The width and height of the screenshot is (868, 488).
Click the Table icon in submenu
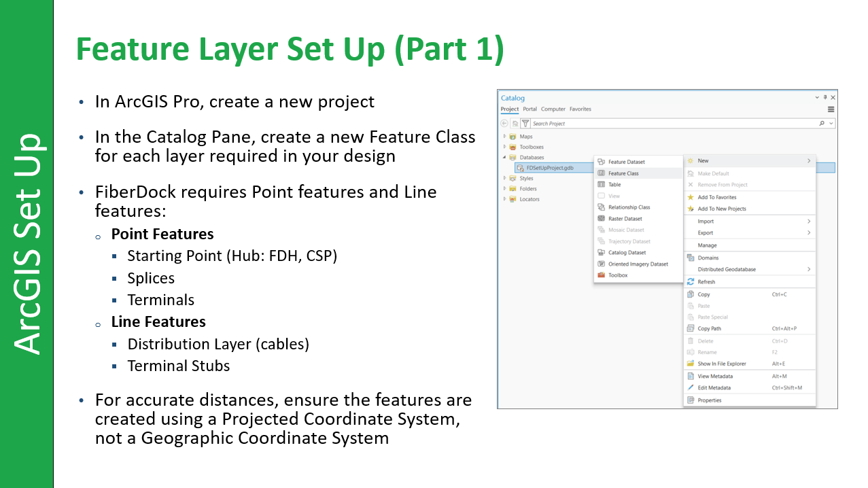[x=601, y=185]
